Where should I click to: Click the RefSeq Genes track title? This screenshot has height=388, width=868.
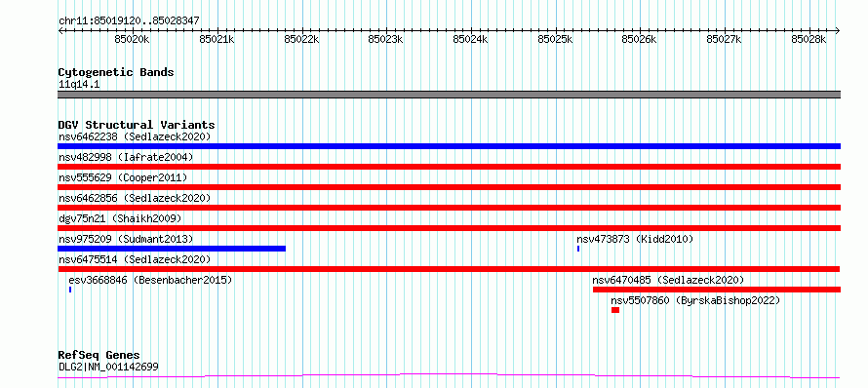[x=99, y=356]
